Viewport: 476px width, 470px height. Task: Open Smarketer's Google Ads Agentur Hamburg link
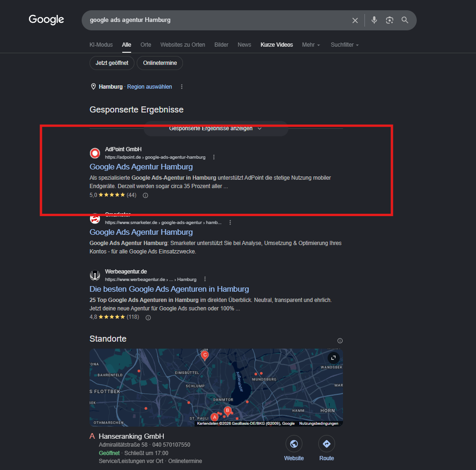tap(141, 232)
